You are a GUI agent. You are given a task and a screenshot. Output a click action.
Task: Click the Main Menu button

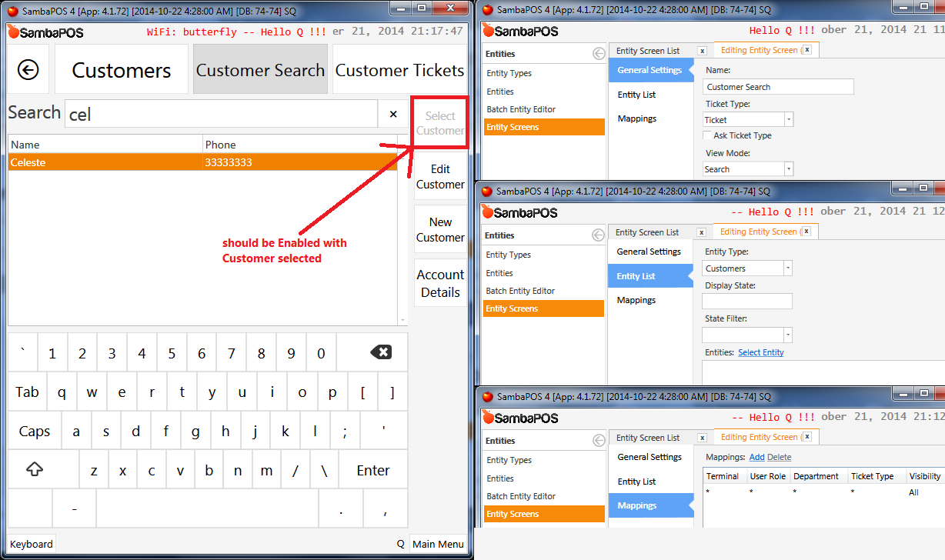pyautogui.click(x=438, y=544)
